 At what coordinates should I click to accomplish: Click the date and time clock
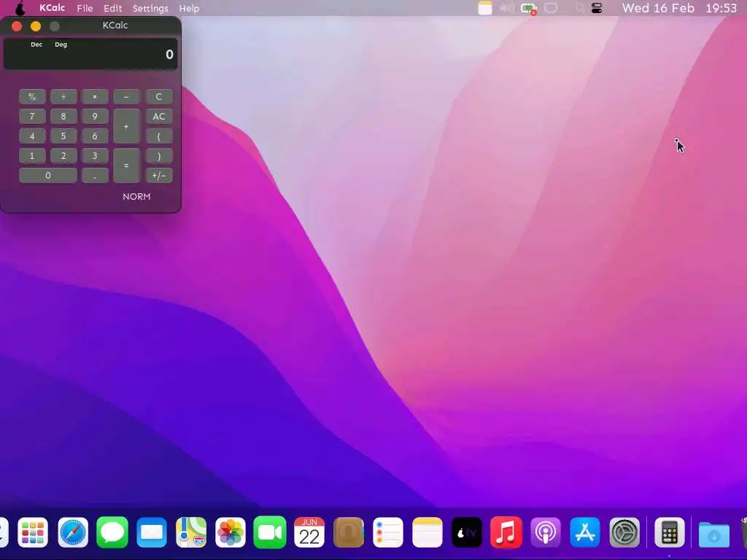(679, 8)
